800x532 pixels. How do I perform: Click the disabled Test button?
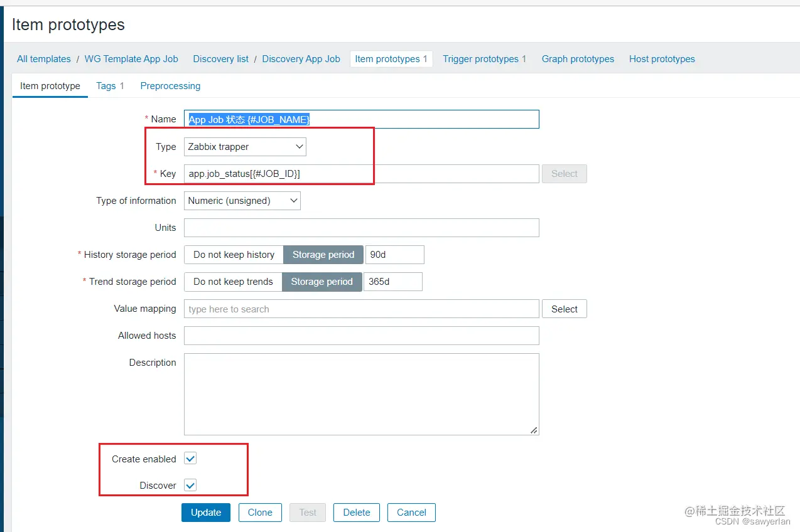(308, 513)
